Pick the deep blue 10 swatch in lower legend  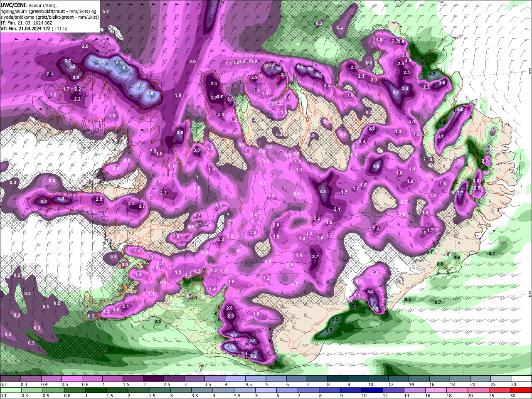coord(373,390)
